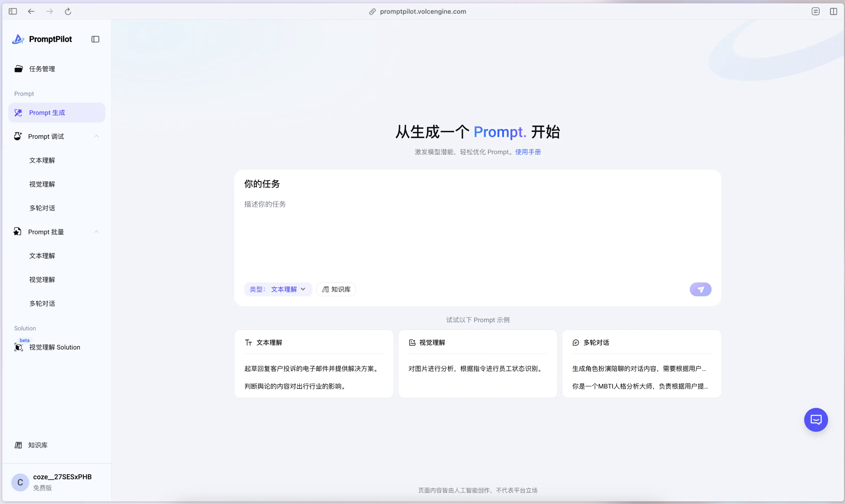Click the 知识库 (knowledge base) button in task box
Screen dimensions: 845x504
click(x=336, y=289)
